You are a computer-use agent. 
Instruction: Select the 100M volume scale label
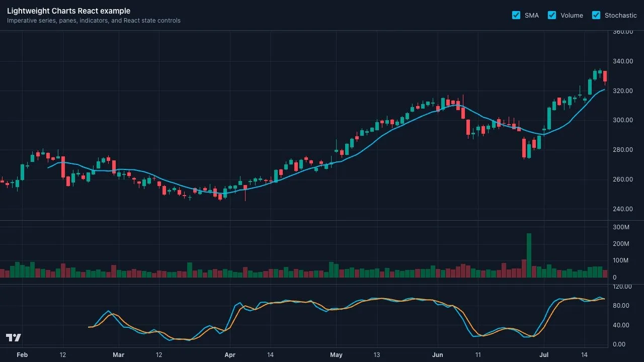(621, 260)
